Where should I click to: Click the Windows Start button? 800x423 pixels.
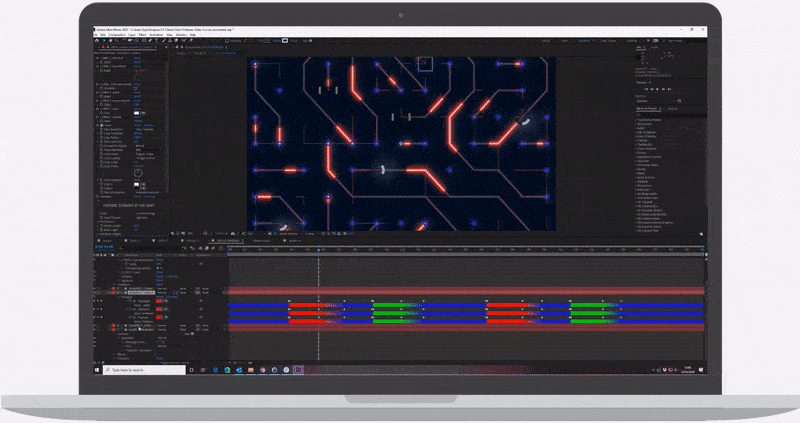(x=101, y=370)
